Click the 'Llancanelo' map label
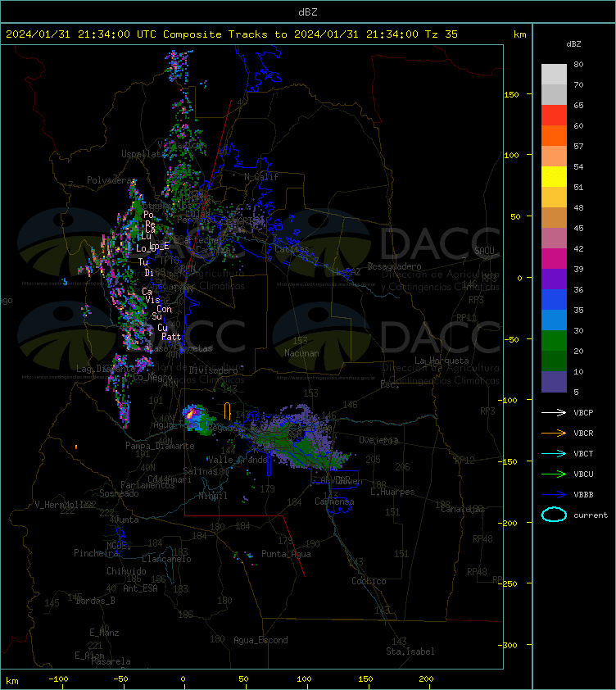The width and height of the screenshot is (616, 690). coord(166,559)
